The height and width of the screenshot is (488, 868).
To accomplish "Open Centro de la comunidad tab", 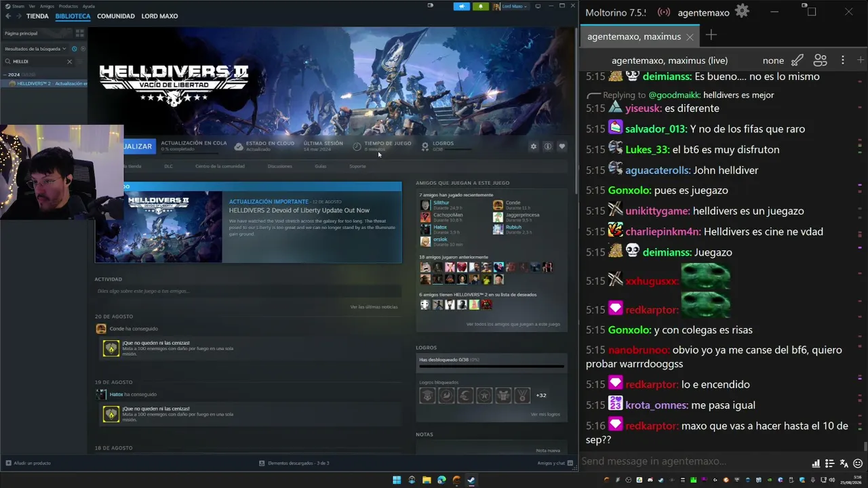I will coord(220,166).
